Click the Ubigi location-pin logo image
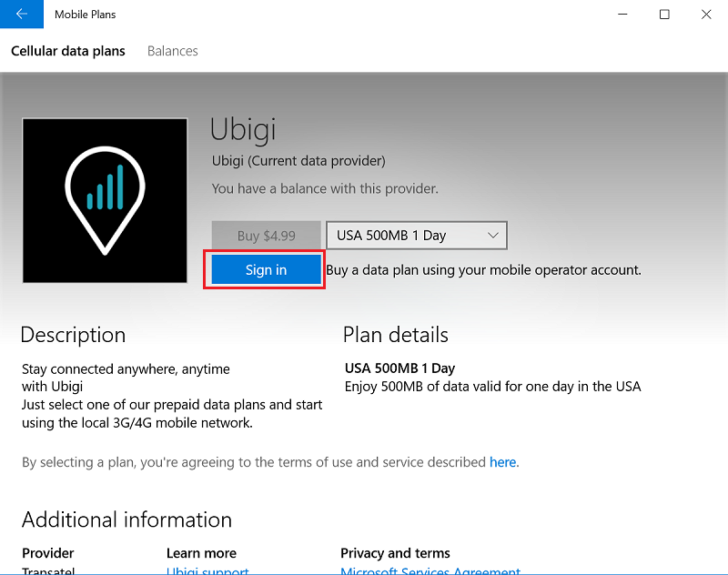The width and height of the screenshot is (728, 575). point(105,200)
